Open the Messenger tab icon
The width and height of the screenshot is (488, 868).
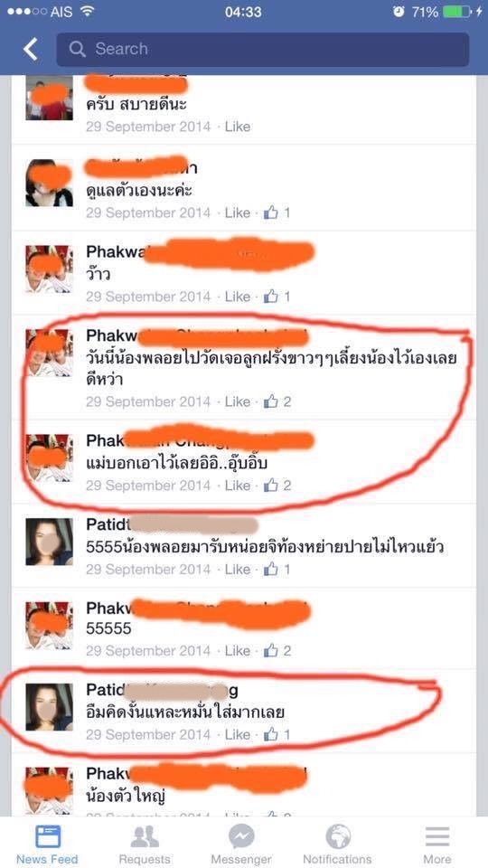click(242, 835)
